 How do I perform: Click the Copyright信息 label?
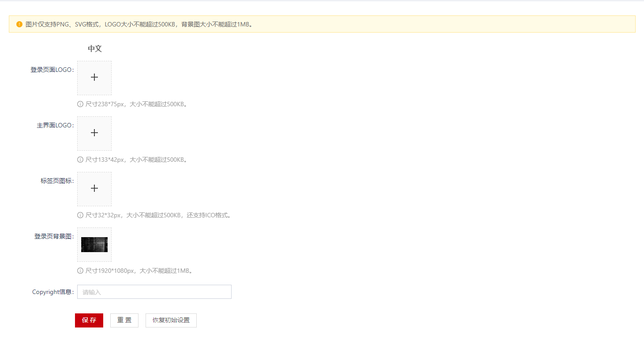tap(53, 292)
